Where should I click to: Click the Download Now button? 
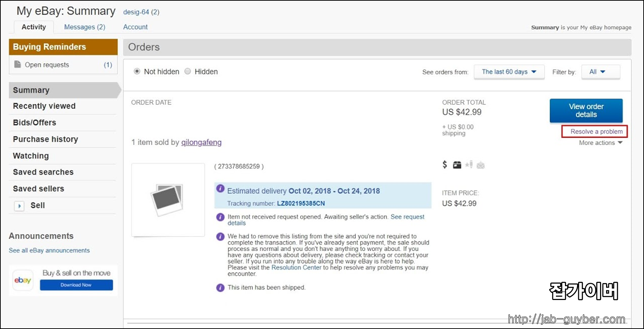point(76,285)
